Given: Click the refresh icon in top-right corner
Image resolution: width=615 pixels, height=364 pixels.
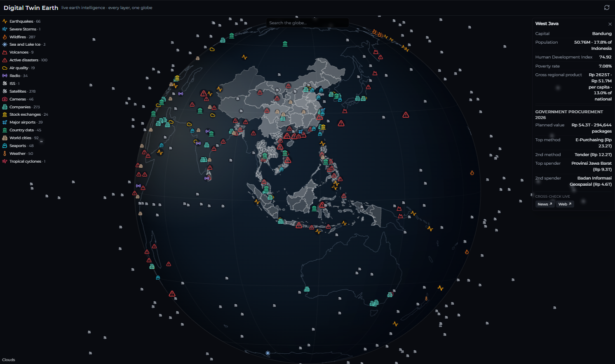Looking at the screenshot, I should coord(607,7).
